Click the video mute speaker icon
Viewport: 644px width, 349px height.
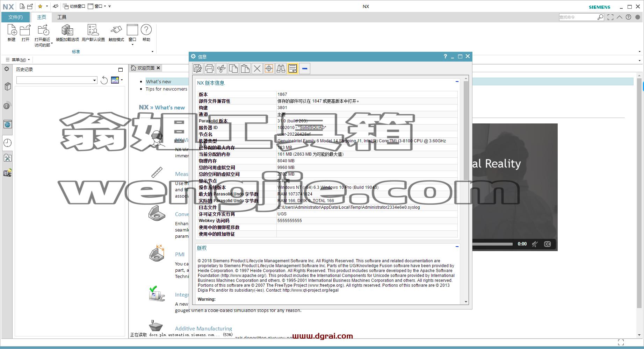coord(535,244)
